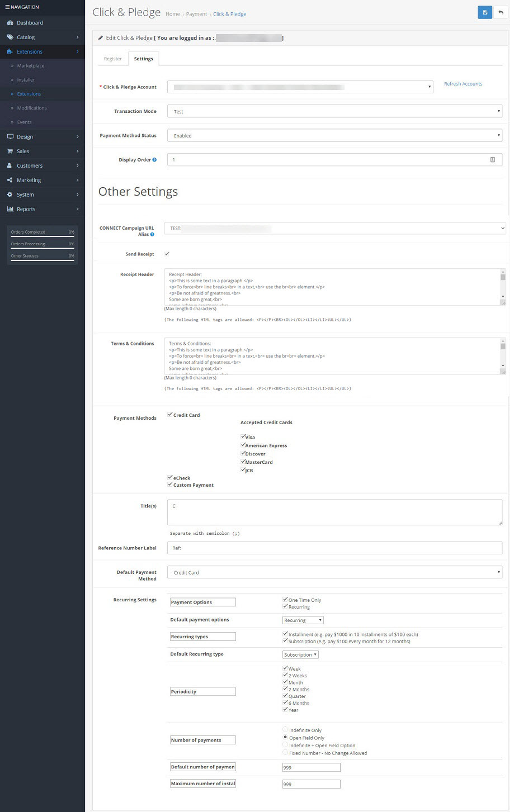Toggle the American Express checkbox
Screen dimensions: 514x812
243,445
